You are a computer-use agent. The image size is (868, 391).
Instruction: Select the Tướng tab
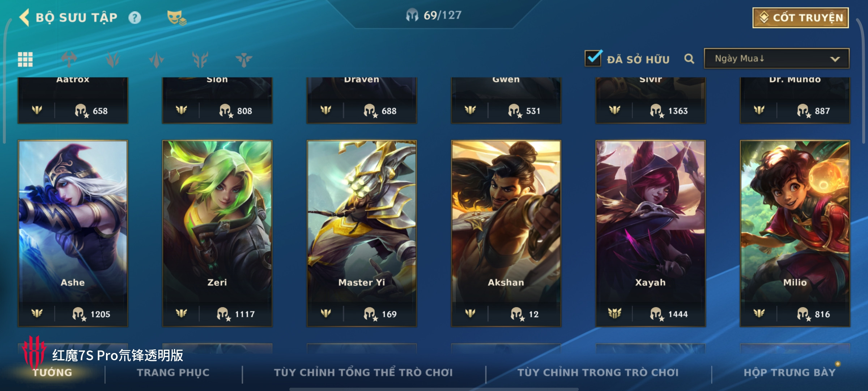tap(53, 373)
